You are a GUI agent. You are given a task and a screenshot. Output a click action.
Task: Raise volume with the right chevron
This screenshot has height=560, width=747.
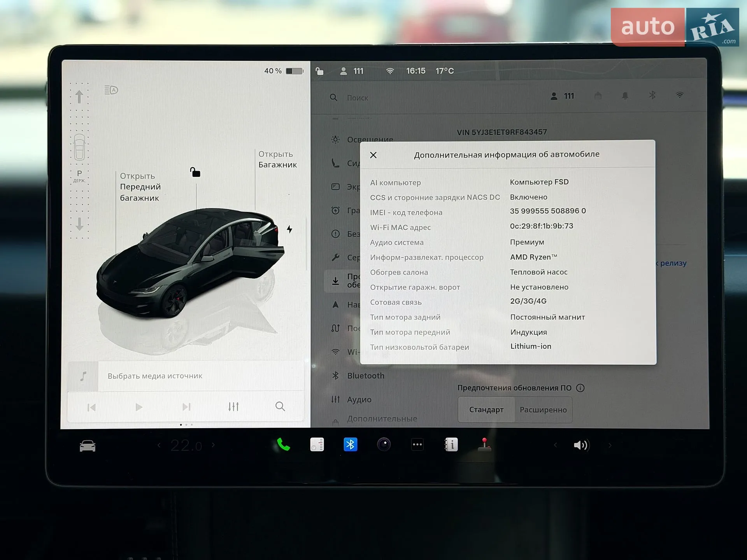tap(610, 445)
